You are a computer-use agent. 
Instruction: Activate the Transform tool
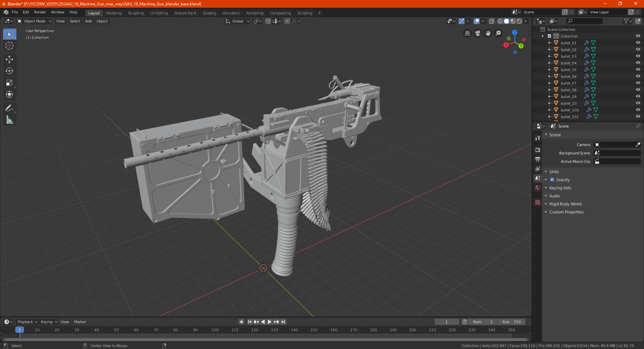tap(9, 94)
